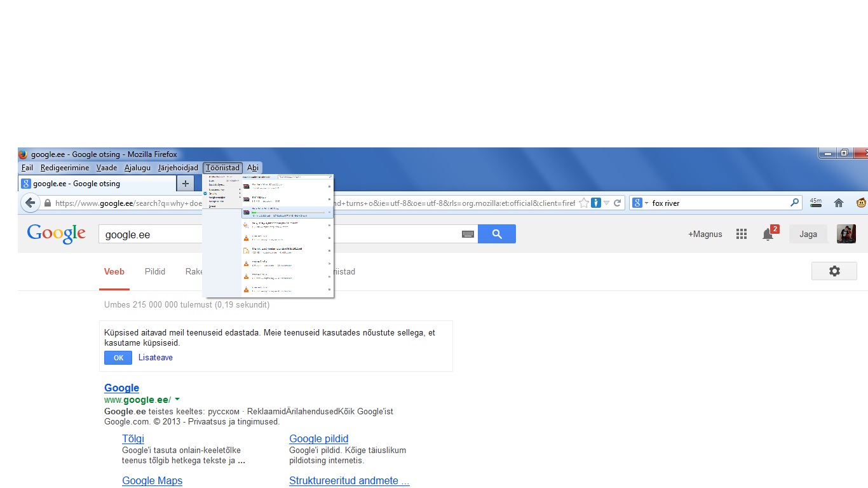Go to the home page via house icon

pyautogui.click(x=839, y=203)
